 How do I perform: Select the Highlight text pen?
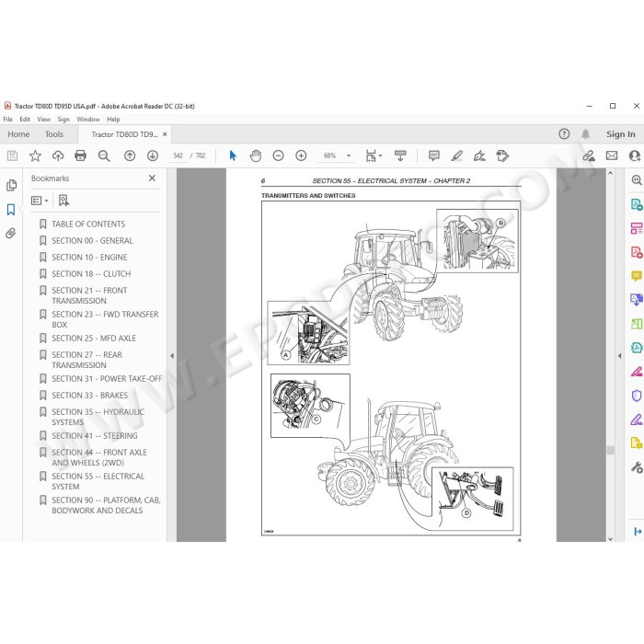456,155
